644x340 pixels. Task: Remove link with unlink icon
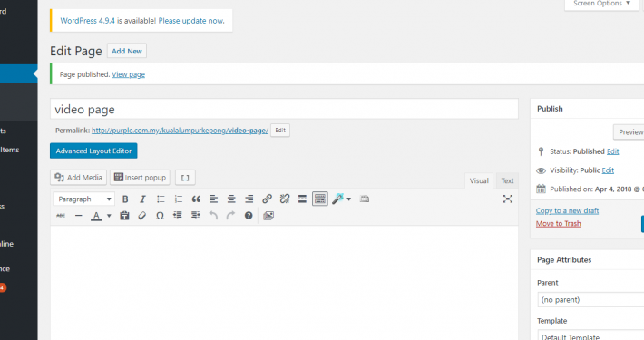285,199
